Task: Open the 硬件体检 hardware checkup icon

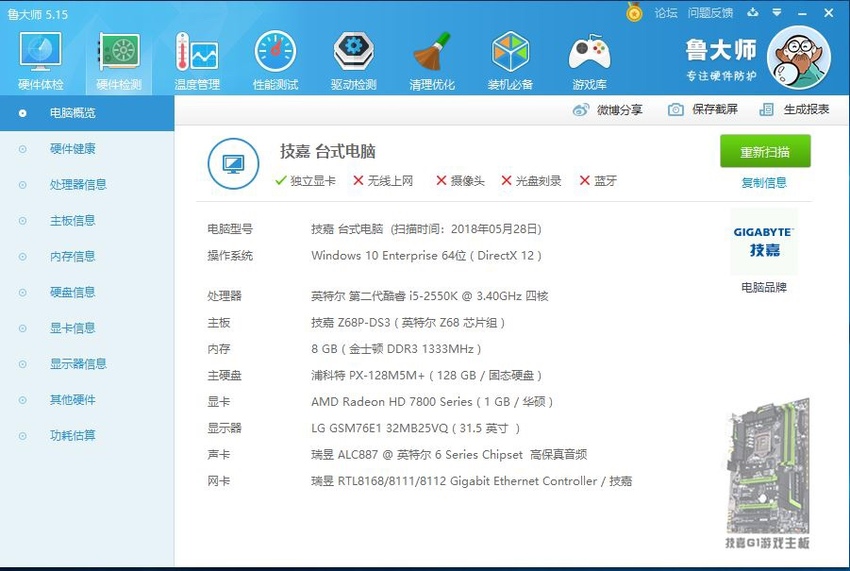Action: (41, 60)
